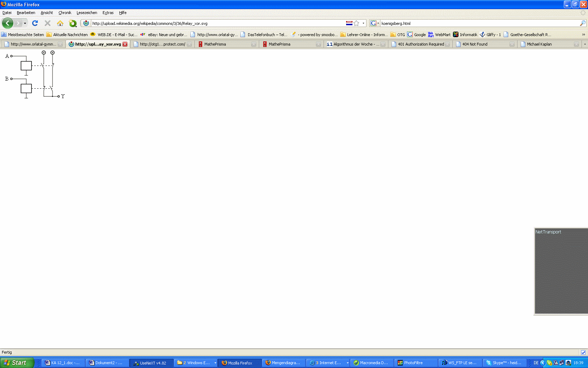Click the flag icon in the address bar
Image resolution: width=588 pixels, height=368 pixels.
349,23
